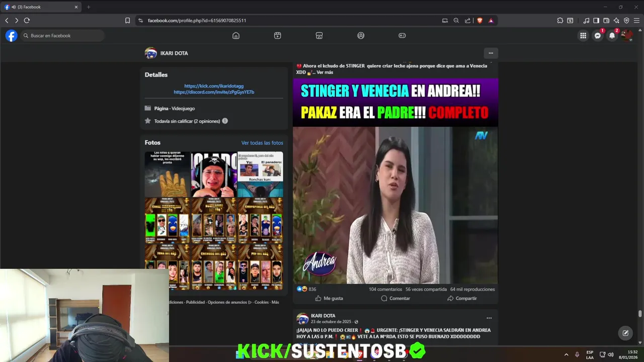Open the October 23 post three-dot options

click(x=489, y=318)
